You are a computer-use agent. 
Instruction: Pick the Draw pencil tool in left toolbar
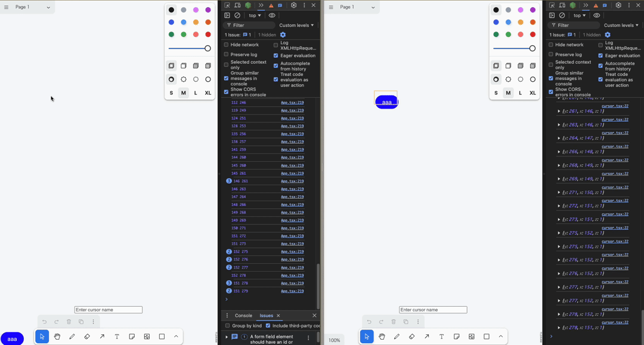(72, 337)
